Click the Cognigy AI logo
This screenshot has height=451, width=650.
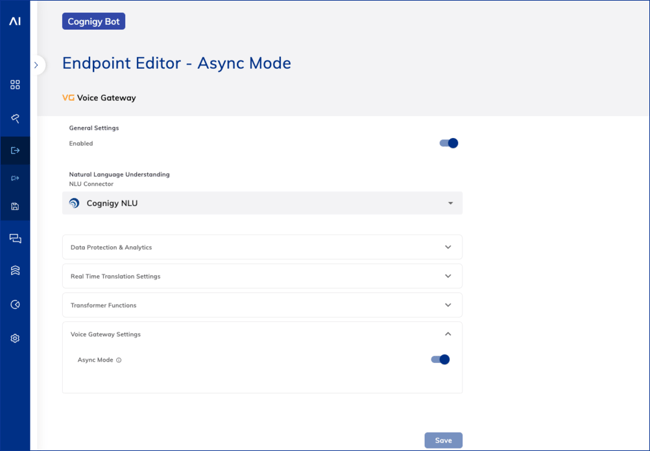15,21
